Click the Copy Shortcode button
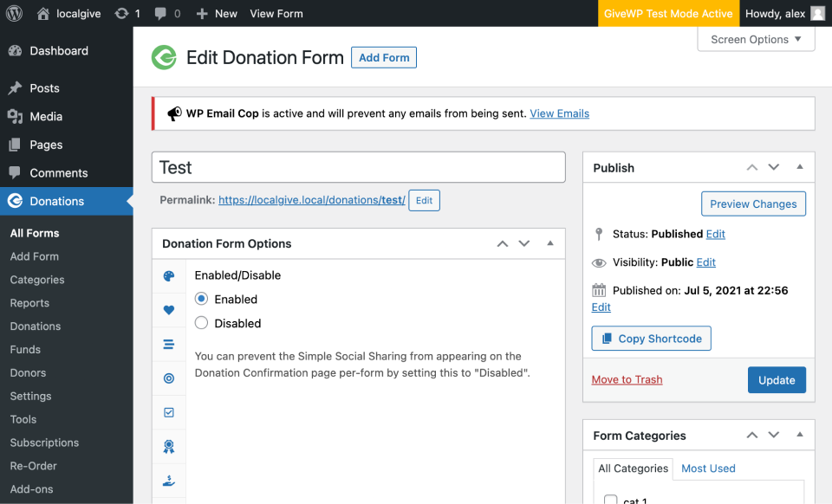832x504 pixels. (652, 339)
